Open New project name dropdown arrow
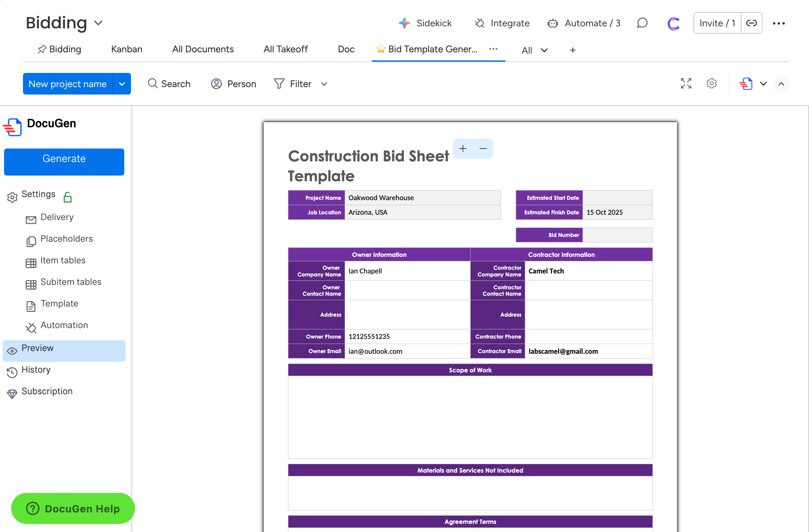Image resolution: width=809 pixels, height=532 pixels. point(122,84)
